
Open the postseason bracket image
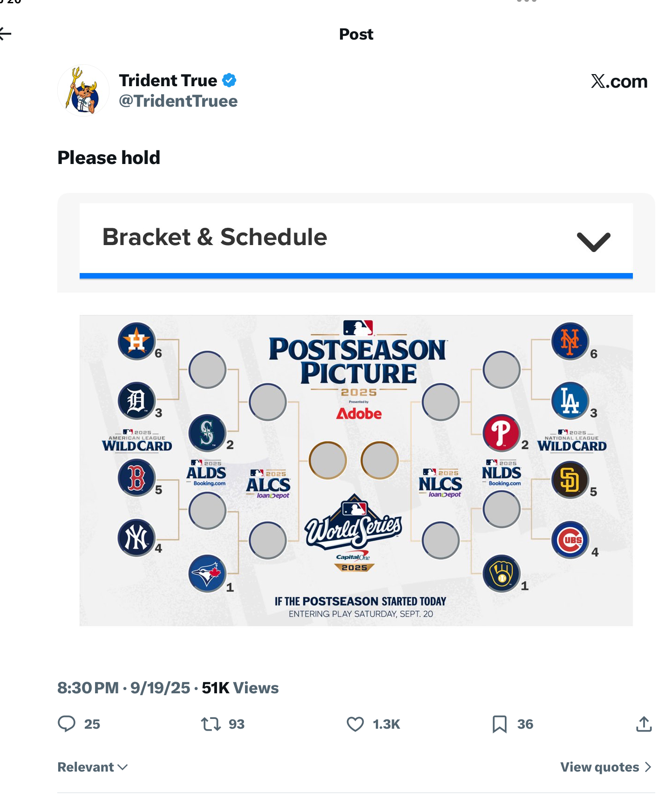(x=356, y=470)
